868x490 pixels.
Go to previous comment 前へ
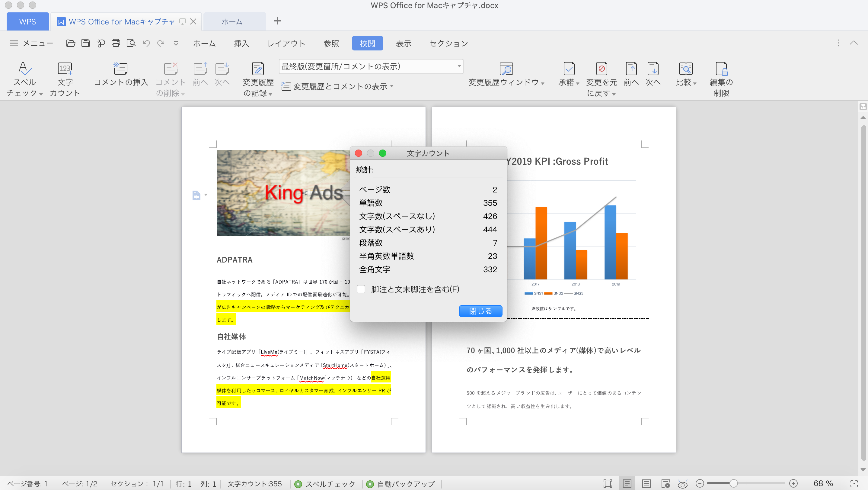[x=200, y=74]
